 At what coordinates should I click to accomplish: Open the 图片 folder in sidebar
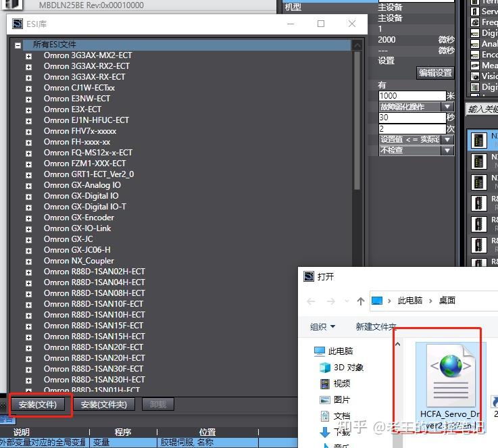[335, 400]
